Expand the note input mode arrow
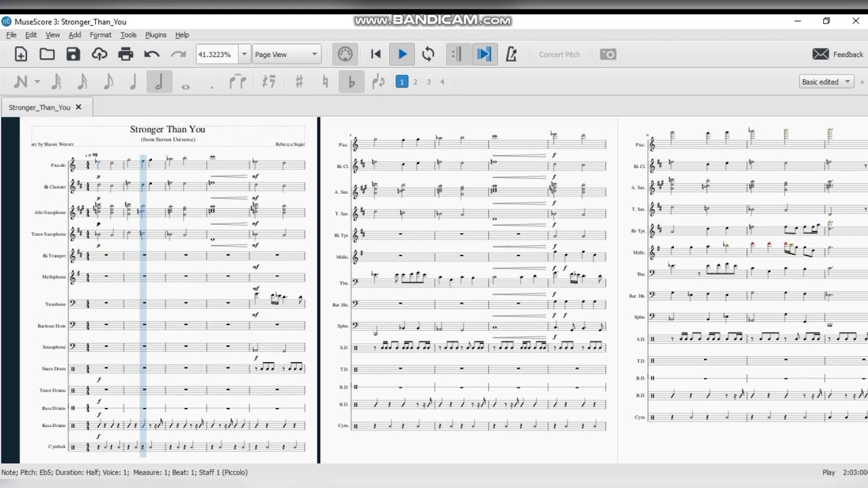Viewport: 868px width, 488px height. [x=37, y=82]
